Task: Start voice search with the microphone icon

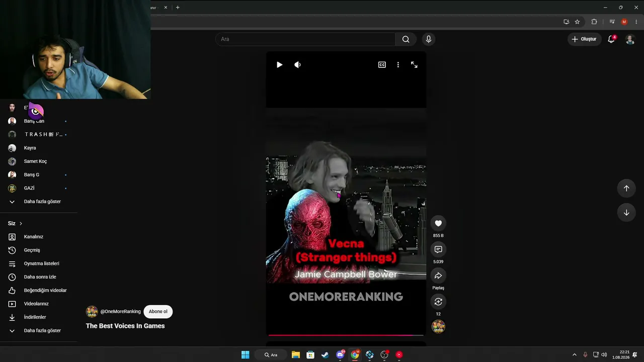Action: pyautogui.click(x=429, y=39)
